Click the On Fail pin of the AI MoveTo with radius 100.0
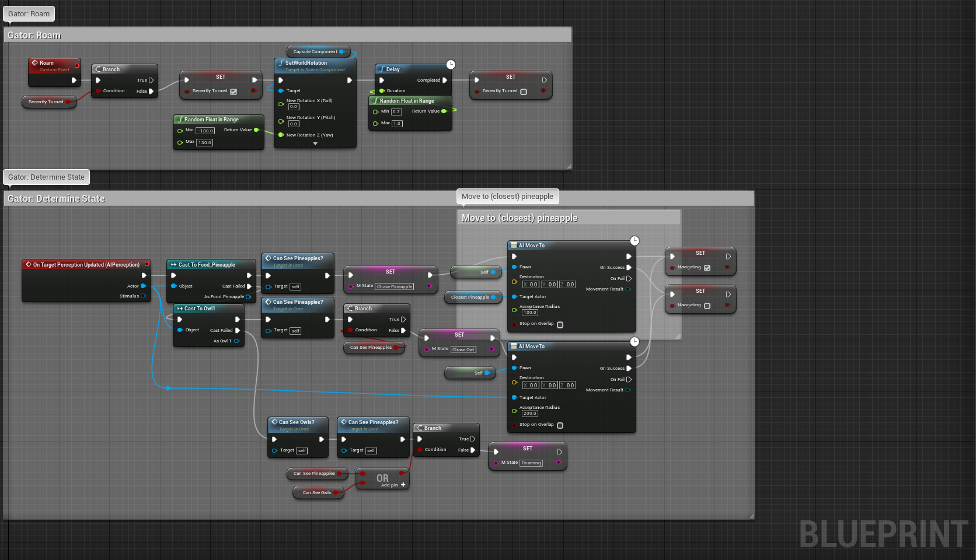Viewport: 976px width, 560px height. (629, 278)
